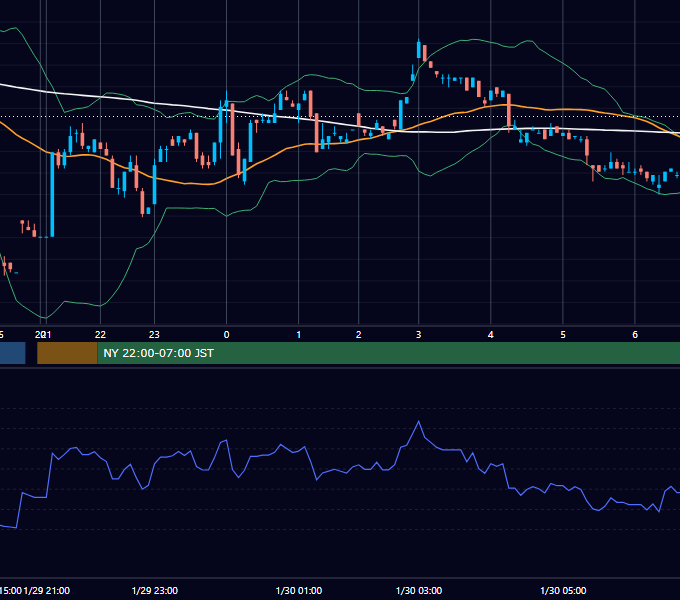Click hour label 3 on upper time axis
The image size is (680, 600).
pyautogui.click(x=418, y=335)
